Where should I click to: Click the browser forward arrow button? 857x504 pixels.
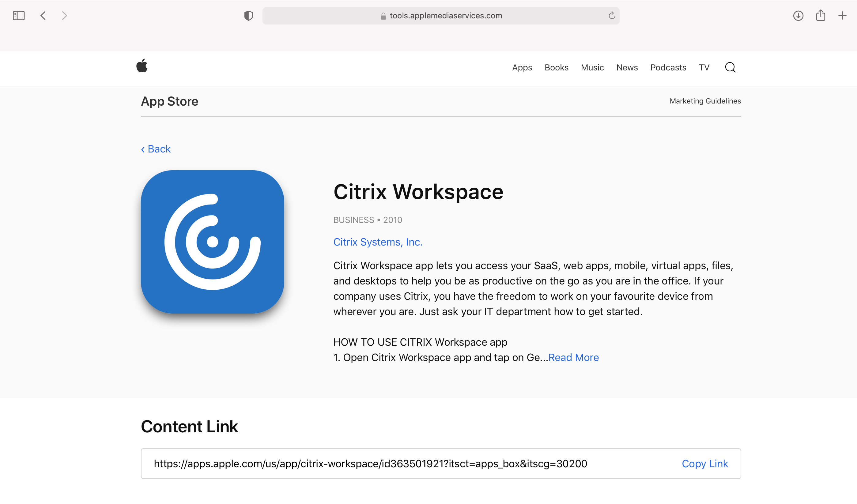tap(65, 16)
